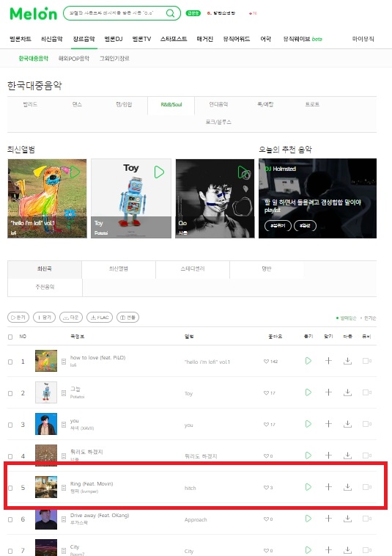
Task: Open song details icon for you
Action: (x=64, y=425)
